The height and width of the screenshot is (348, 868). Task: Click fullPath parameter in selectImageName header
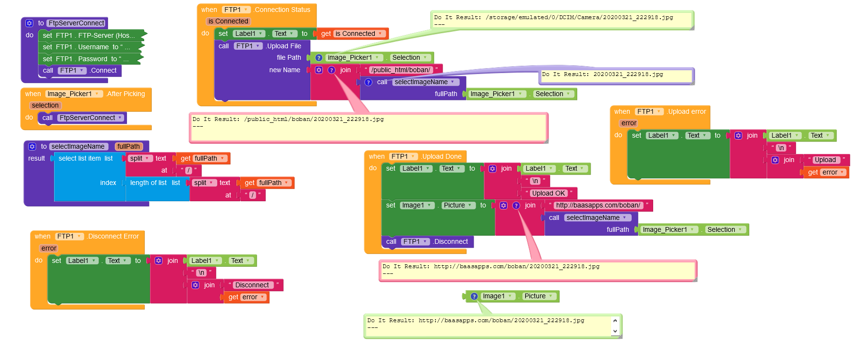128,146
